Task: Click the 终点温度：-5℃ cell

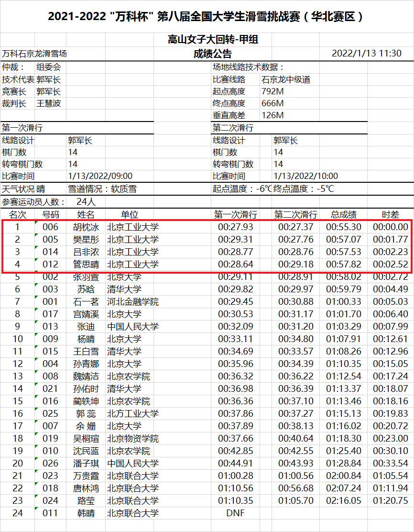Action: point(304,188)
